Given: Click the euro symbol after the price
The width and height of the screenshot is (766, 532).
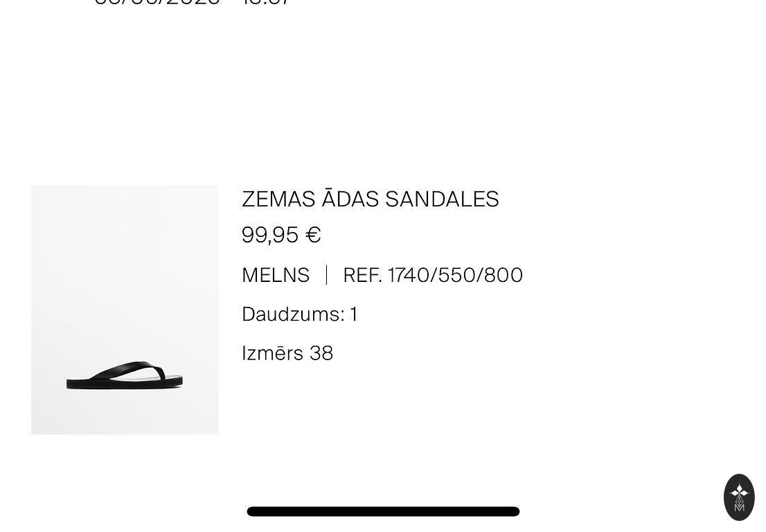Looking at the screenshot, I should click(x=314, y=236).
